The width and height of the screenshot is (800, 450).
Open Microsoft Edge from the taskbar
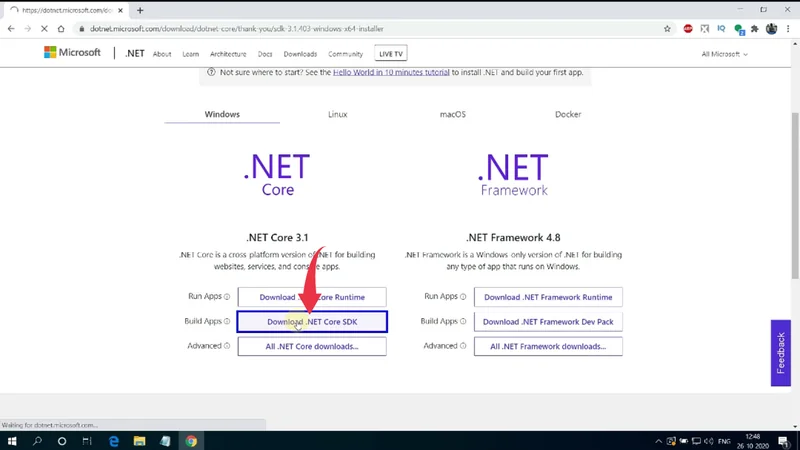[114, 440]
